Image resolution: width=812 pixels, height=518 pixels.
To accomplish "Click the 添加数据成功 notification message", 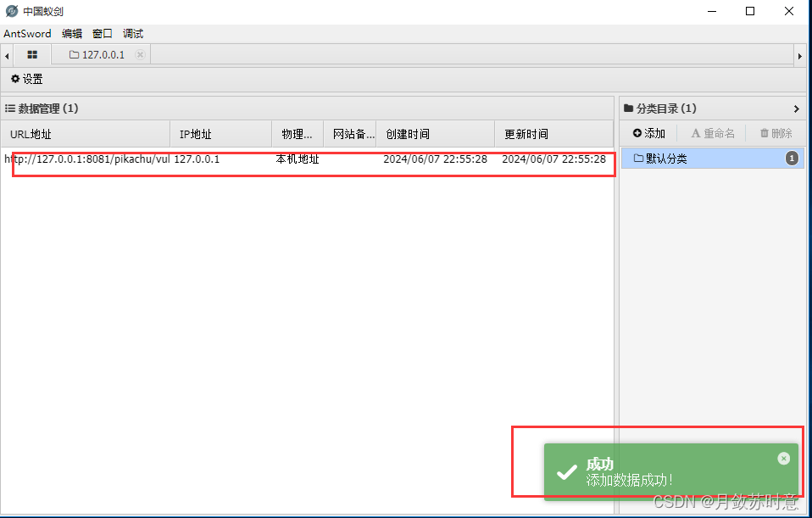I will (x=629, y=480).
